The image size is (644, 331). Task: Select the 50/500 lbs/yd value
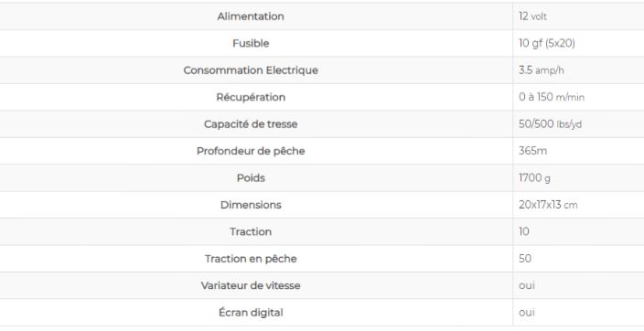point(550,124)
